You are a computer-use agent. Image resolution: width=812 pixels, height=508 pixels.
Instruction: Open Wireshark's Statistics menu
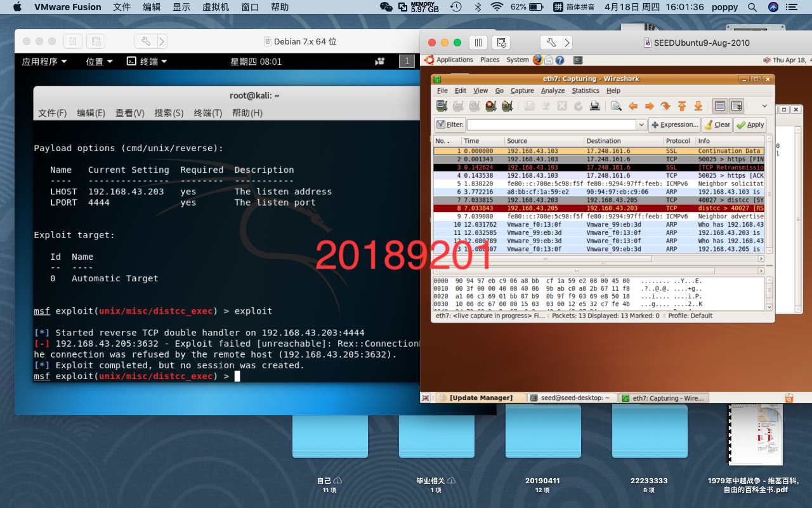[585, 91]
